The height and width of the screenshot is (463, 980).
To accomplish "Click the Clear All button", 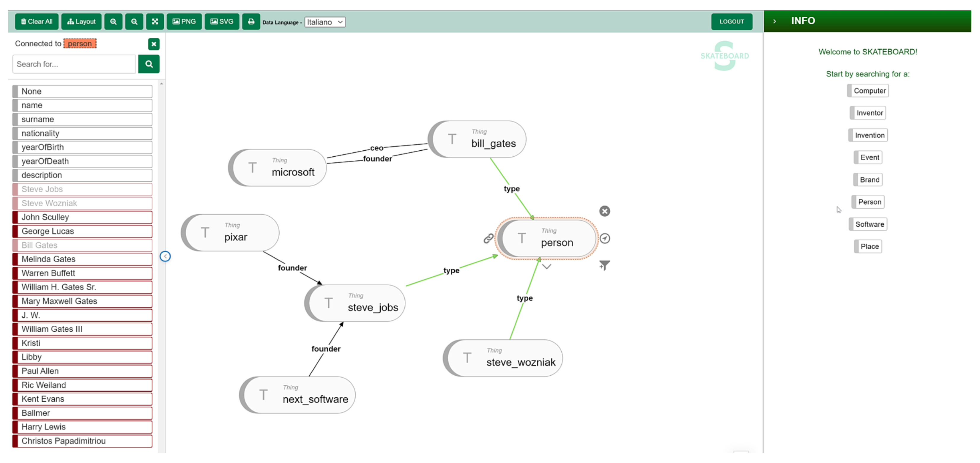I will tap(37, 22).
